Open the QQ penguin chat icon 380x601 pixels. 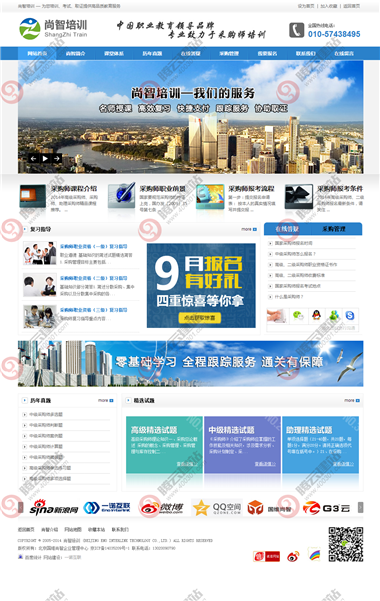click(316, 315)
